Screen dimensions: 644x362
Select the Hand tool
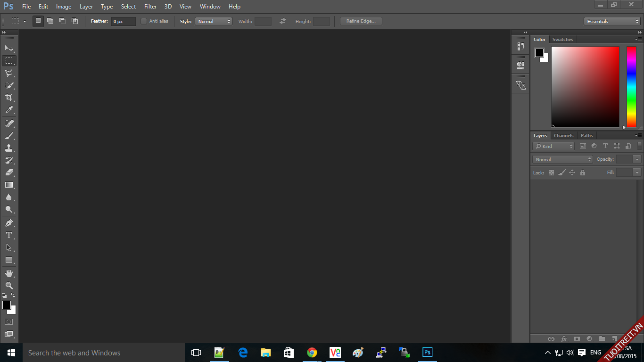pyautogui.click(x=9, y=273)
